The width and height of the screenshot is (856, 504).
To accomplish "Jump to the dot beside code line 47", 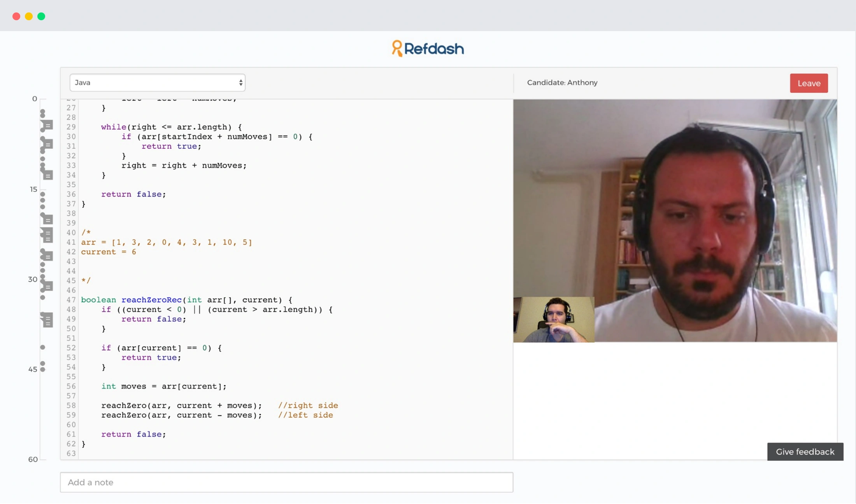I will [43, 297].
